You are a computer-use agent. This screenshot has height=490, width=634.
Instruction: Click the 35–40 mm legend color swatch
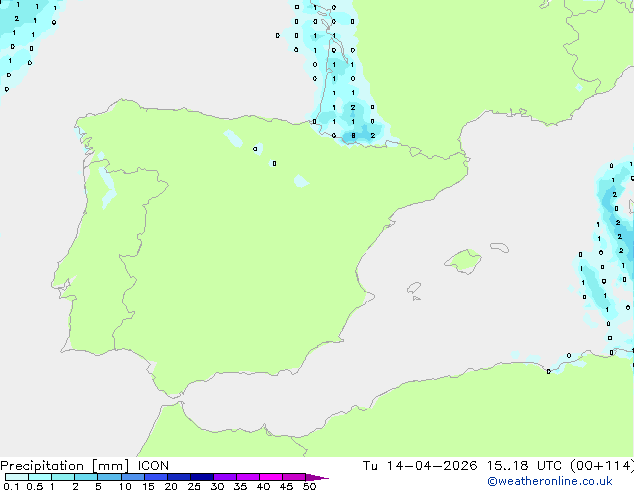click(x=248, y=477)
